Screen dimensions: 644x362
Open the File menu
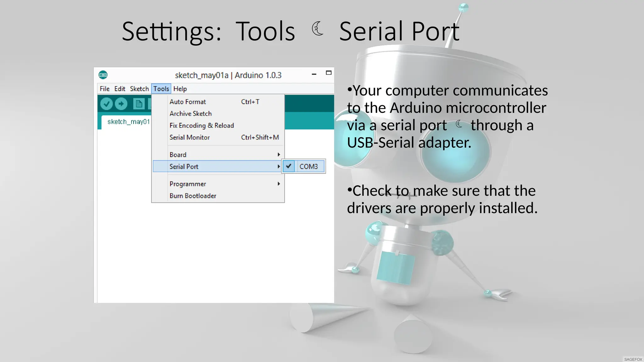point(105,89)
